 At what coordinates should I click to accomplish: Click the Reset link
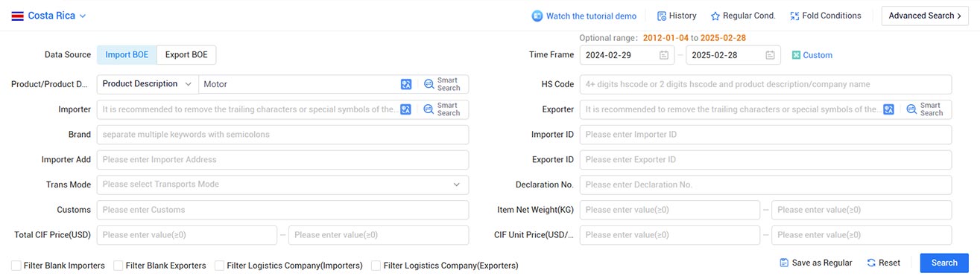[x=884, y=263]
